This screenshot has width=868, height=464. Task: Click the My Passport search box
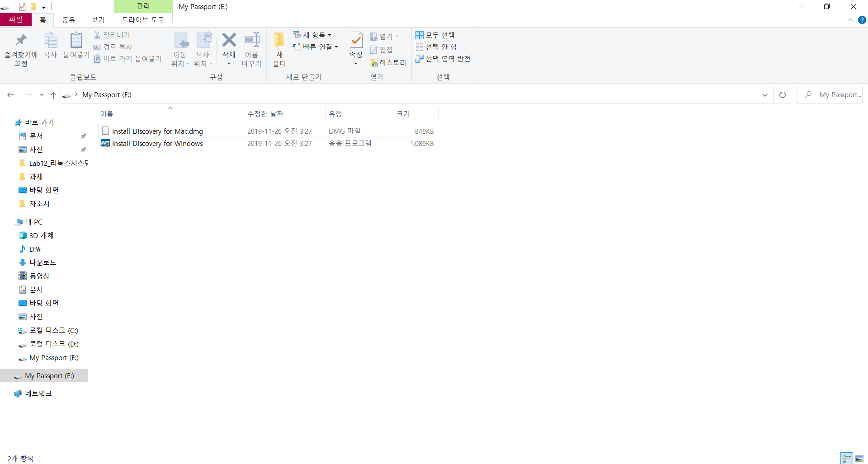pyautogui.click(x=830, y=95)
